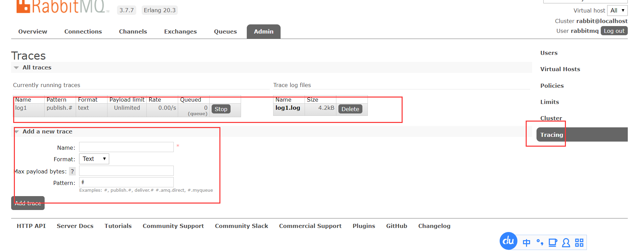Toggle the Chinese language mode icon
644x252 pixels.
[526, 243]
